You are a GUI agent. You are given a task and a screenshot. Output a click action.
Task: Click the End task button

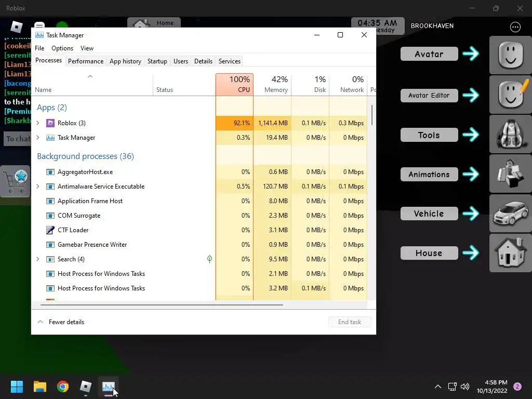pyautogui.click(x=350, y=322)
